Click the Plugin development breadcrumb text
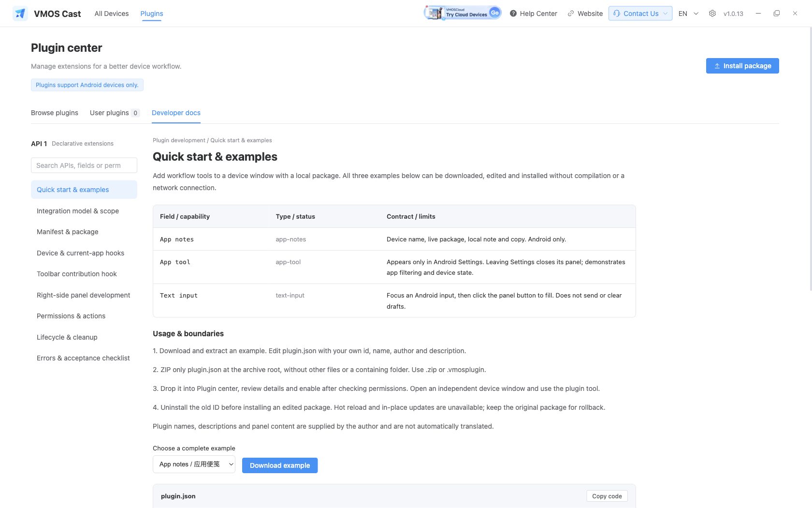812x508 pixels. point(179,140)
